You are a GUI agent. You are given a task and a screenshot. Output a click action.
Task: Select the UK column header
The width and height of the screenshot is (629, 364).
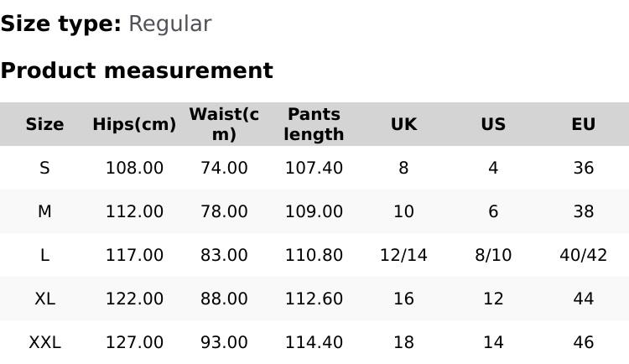[403, 124]
